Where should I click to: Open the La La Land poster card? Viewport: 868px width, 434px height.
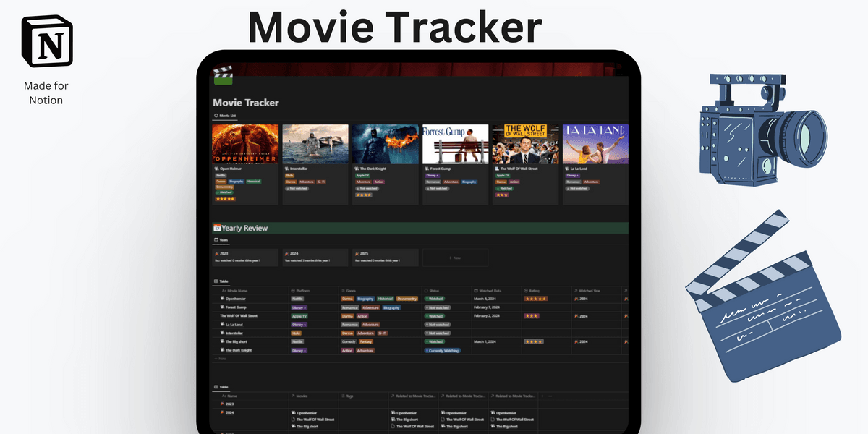tap(595, 143)
